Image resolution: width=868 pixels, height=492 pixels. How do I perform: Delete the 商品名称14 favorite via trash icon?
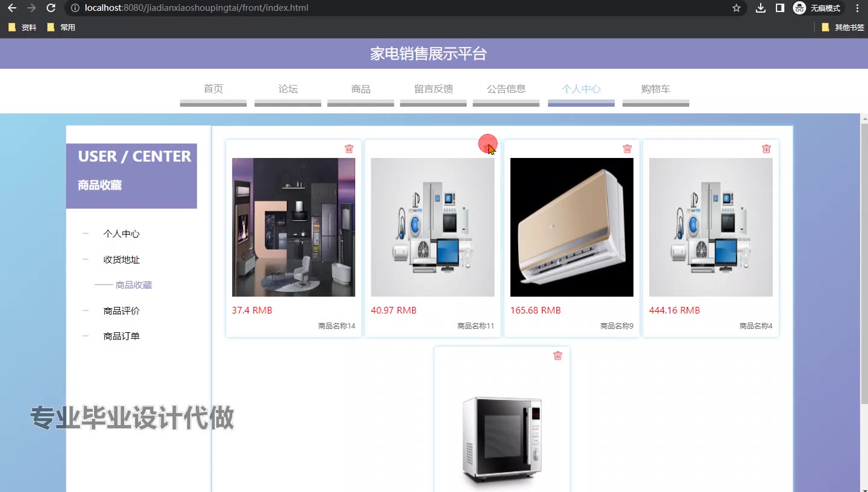coord(349,149)
